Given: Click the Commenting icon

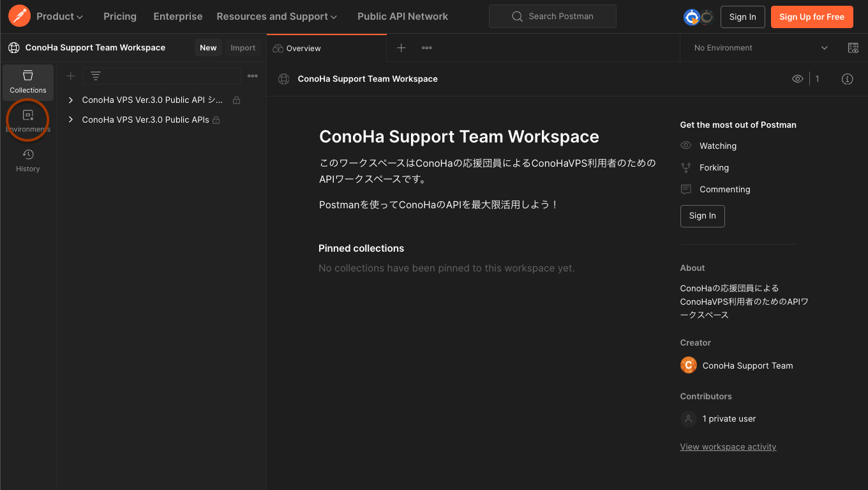Looking at the screenshot, I should [686, 189].
